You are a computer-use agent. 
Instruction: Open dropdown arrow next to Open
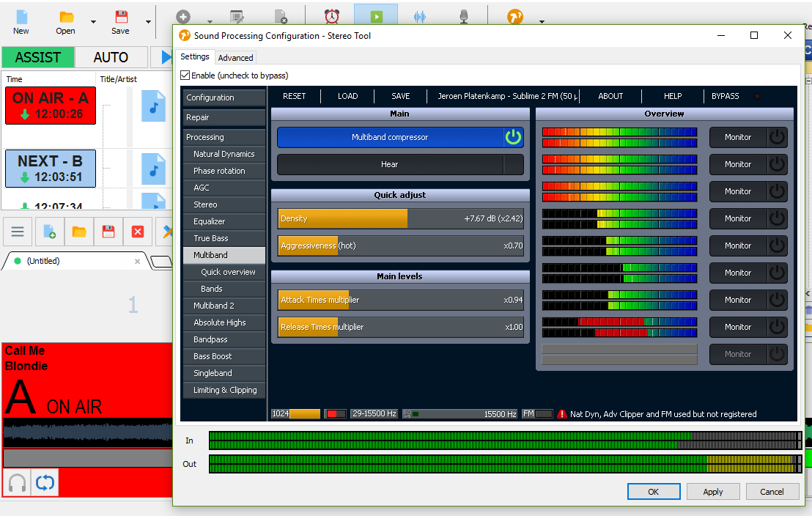coord(93,22)
